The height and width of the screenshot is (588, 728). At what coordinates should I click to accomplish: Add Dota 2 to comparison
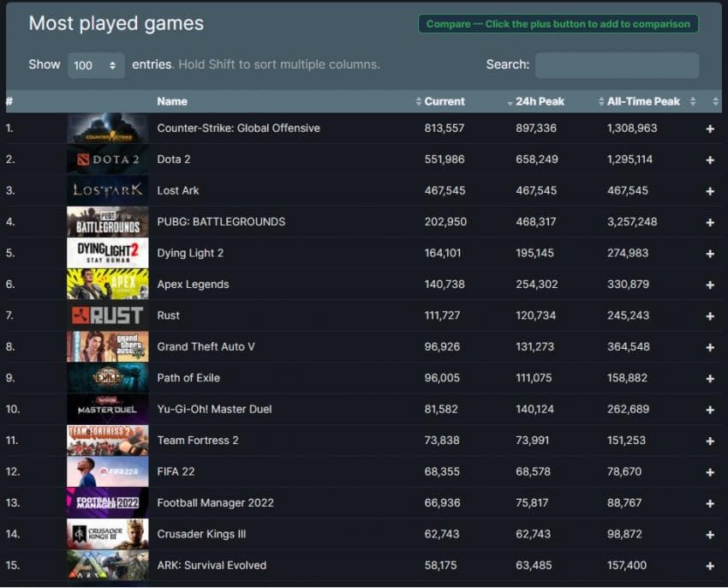pyautogui.click(x=710, y=160)
